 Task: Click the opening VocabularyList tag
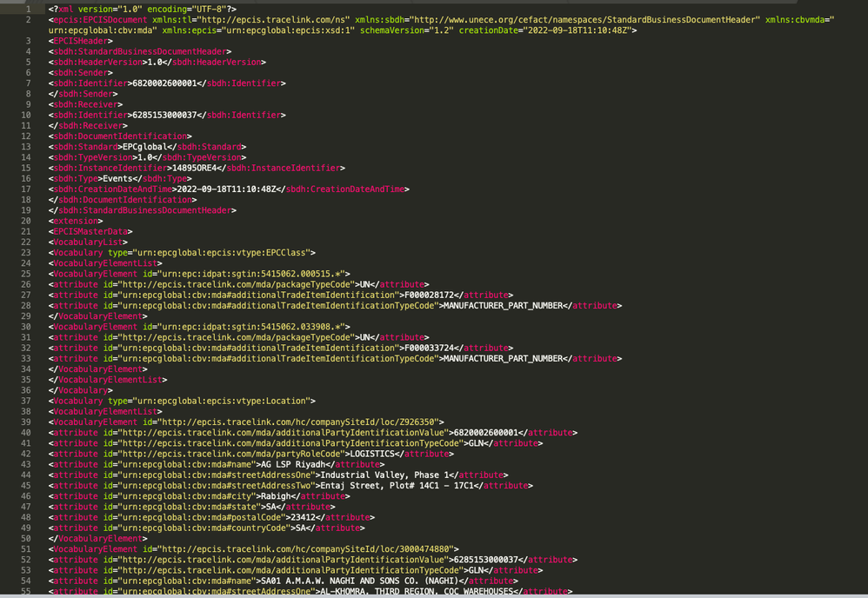88,243
